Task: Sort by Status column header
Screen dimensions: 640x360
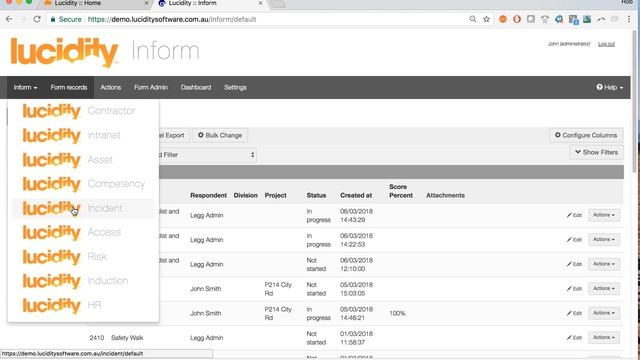Action: (x=316, y=196)
